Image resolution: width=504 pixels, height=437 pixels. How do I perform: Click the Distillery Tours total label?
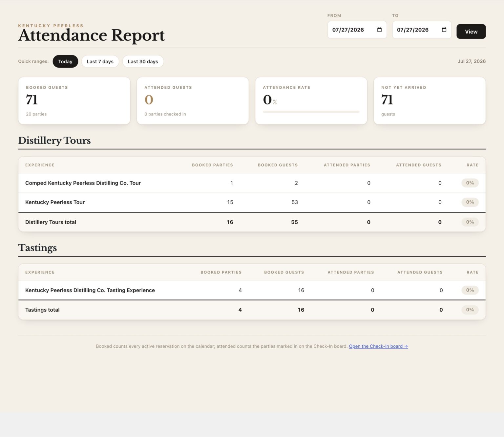pyautogui.click(x=51, y=222)
